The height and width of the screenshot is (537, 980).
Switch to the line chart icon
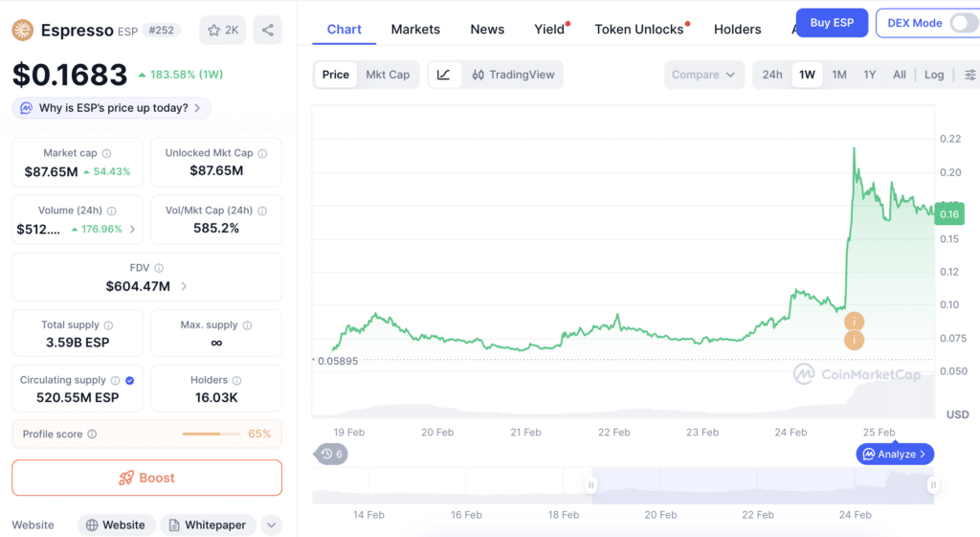click(444, 75)
